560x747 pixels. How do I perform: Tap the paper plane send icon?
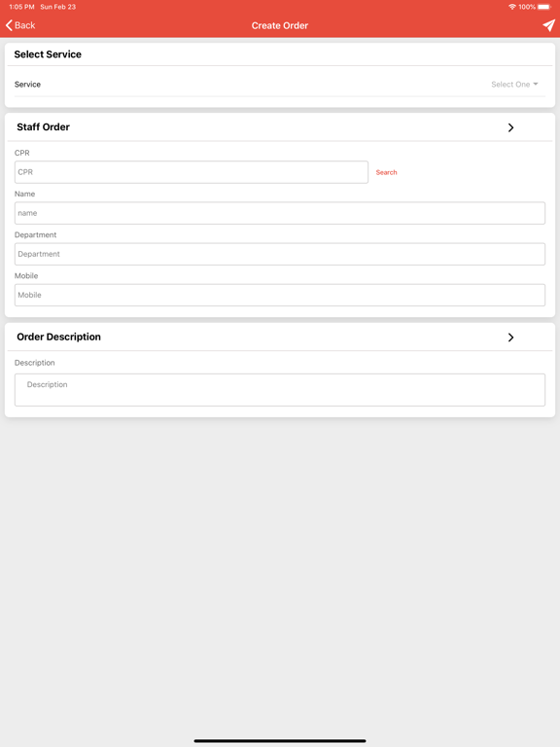[548, 25]
